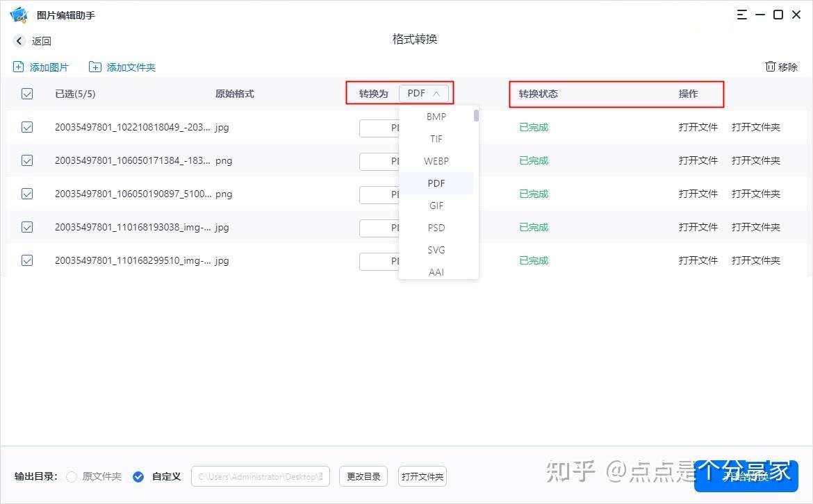Click the back arrow icon
The width and height of the screenshot is (813, 504).
(19, 41)
